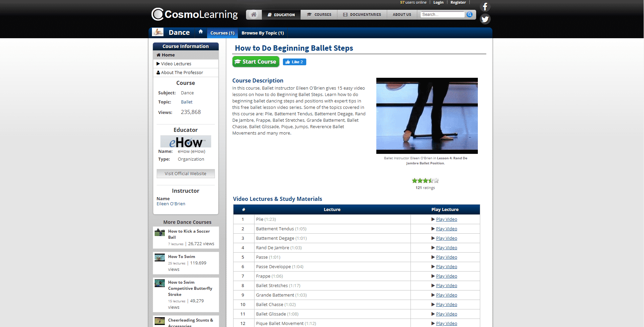The width and height of the screenshot is (644, 327).
Task: Play Video for Ballet Stretches lecture
Action: [x=446, y=285]
